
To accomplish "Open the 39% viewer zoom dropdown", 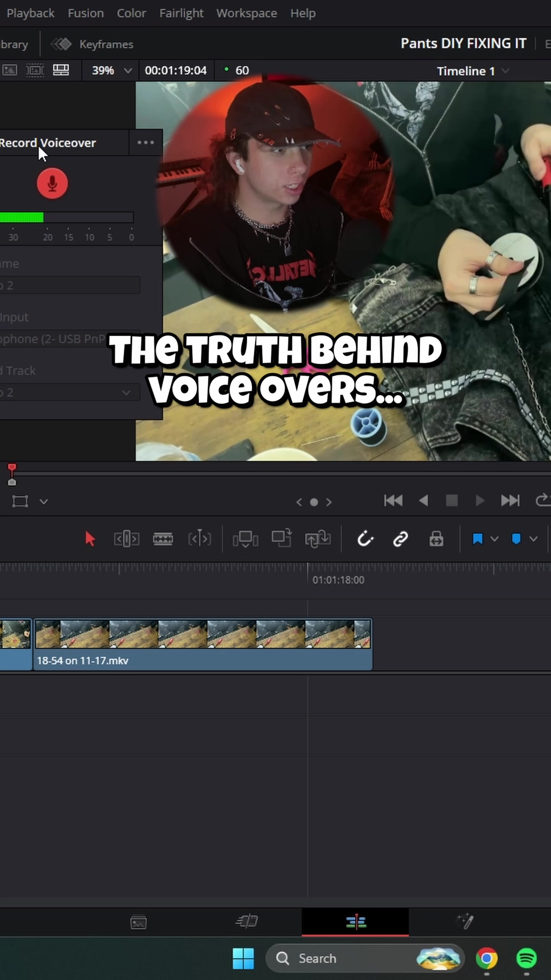I will click(x=111, y=70).
